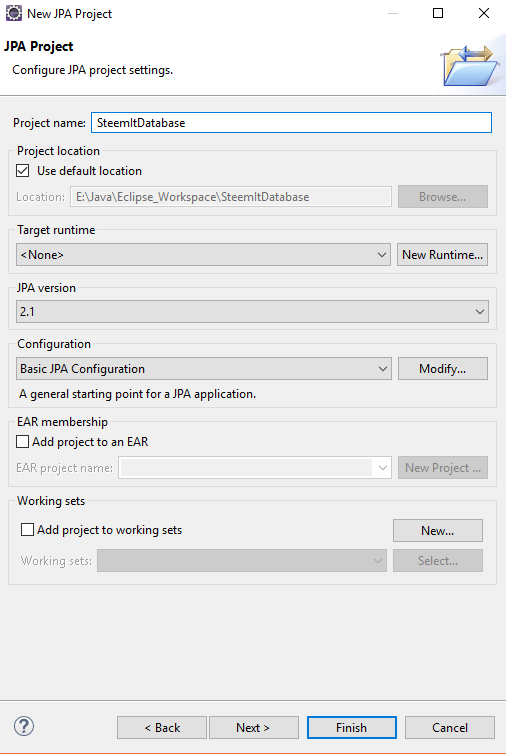This screenshot has height=754, width=506.
Task: Check Add project to working sets
Action: tap(27, 529)
